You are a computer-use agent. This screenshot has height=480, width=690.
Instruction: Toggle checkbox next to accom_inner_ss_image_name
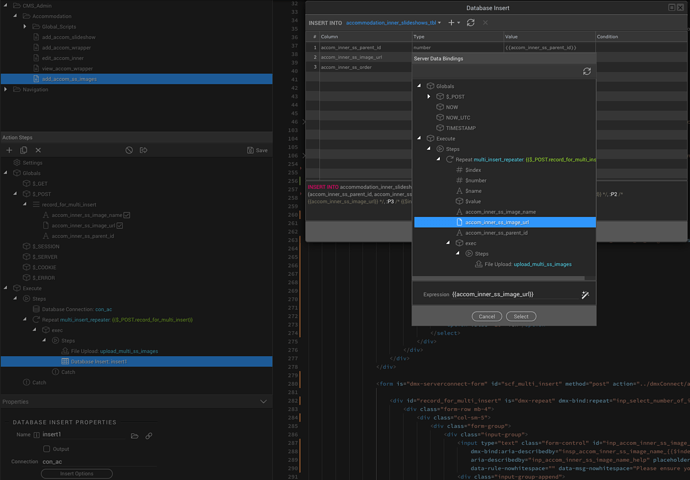click(x=127, y=215)
